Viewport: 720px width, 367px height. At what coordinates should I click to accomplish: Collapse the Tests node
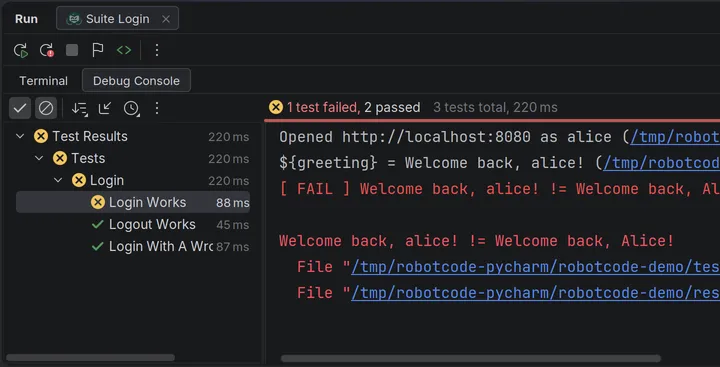tap(39, 158)
